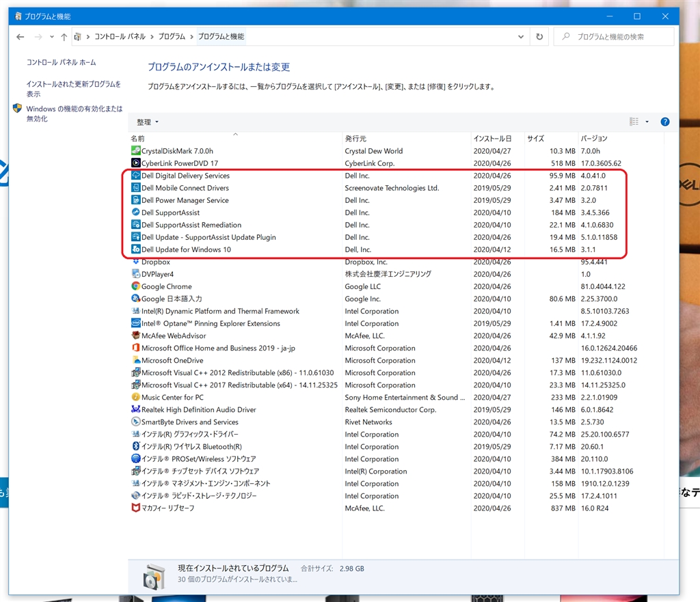The height and width of the screenshot is (602, 700).
Task: Select インテル マネジメント・エンジン・コンポーネント row
Action: pos(396,483)
